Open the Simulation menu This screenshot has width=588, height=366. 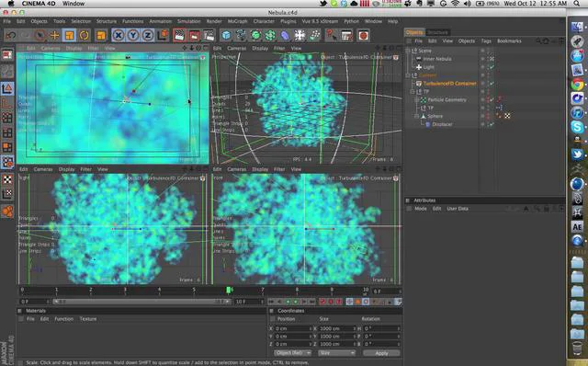click(x=188, y=21)
